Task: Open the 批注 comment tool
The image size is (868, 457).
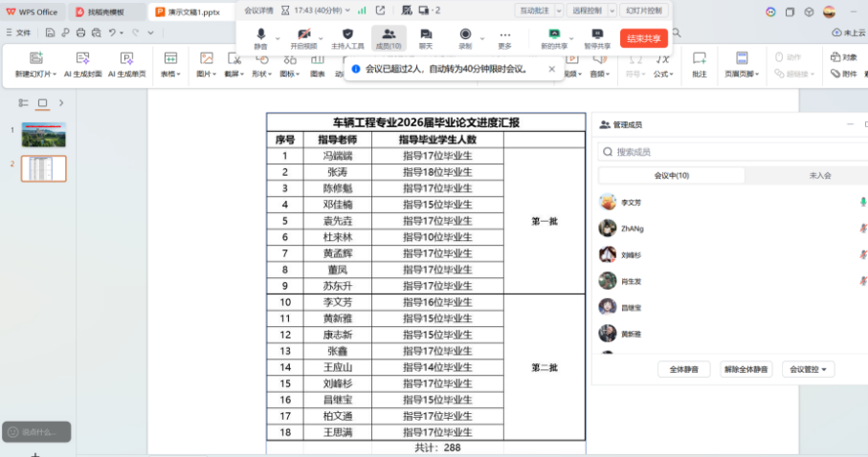Action: [x=700, y=59]
